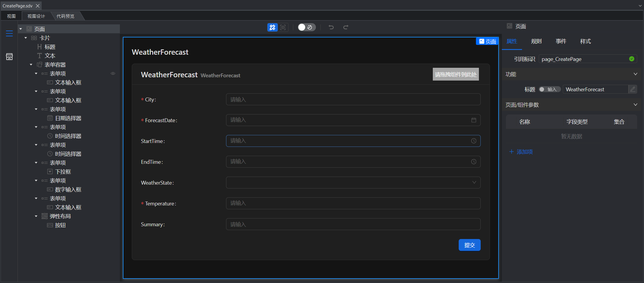The width and height of the screenshot is (644, 283).
Task: Click the WeatherForecast page heading text
Action: (160, 52)
